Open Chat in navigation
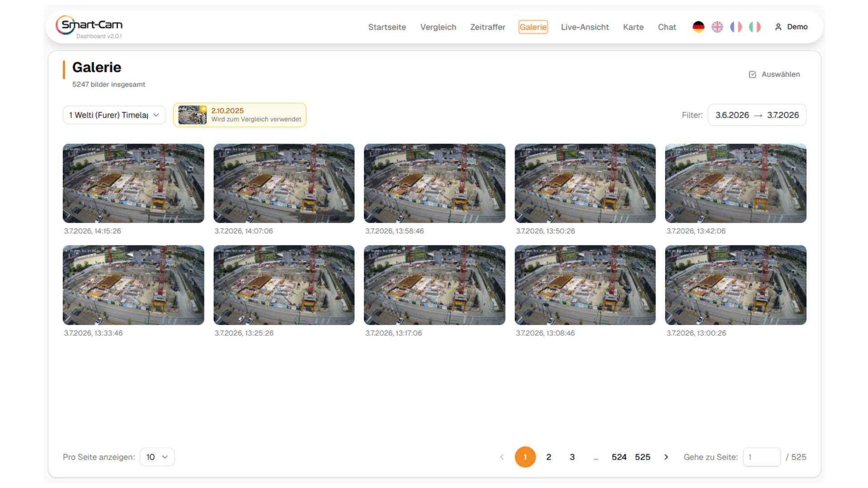The image size is (868, 488). [x=667, y=27]
